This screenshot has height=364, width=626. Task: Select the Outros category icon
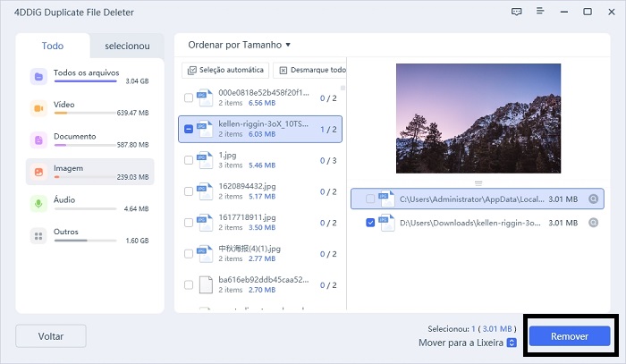tap(38, 236)
